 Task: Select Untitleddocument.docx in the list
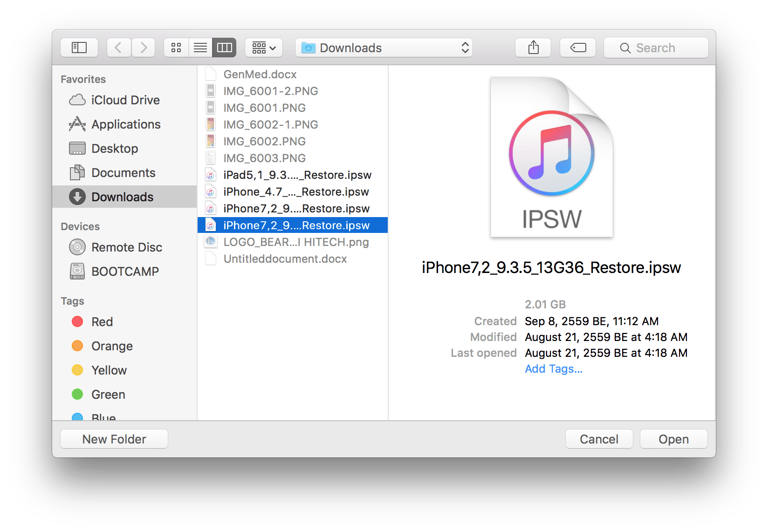pos(293,259)
